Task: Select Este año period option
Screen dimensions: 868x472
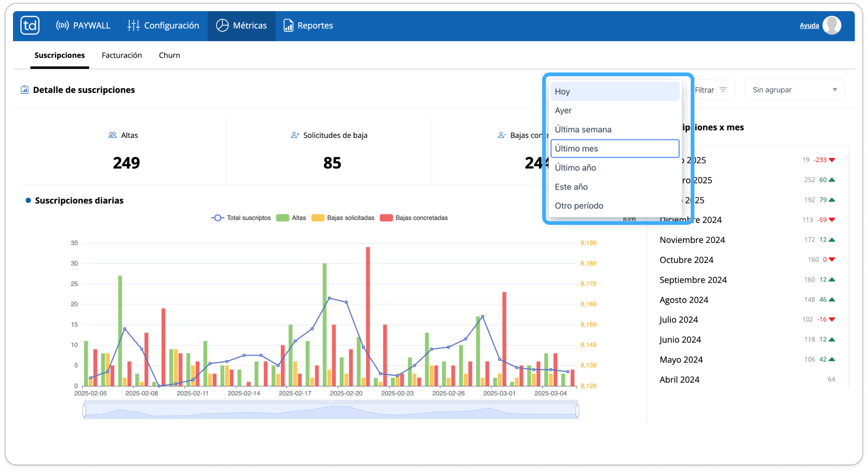Action: [615, 187]
